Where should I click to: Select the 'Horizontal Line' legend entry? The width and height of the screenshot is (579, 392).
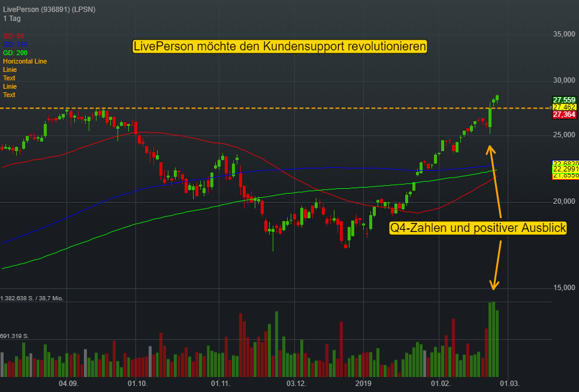pos(25,61)
